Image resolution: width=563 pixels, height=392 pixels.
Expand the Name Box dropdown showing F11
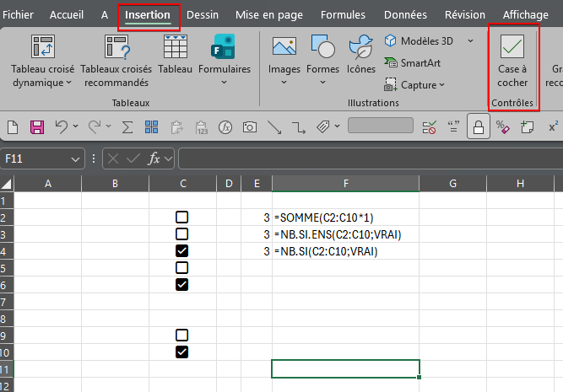coord(75,158)
